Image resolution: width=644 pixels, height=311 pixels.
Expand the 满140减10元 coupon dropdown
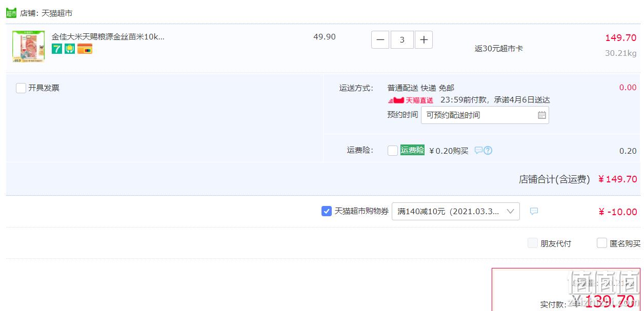point(456,212)
